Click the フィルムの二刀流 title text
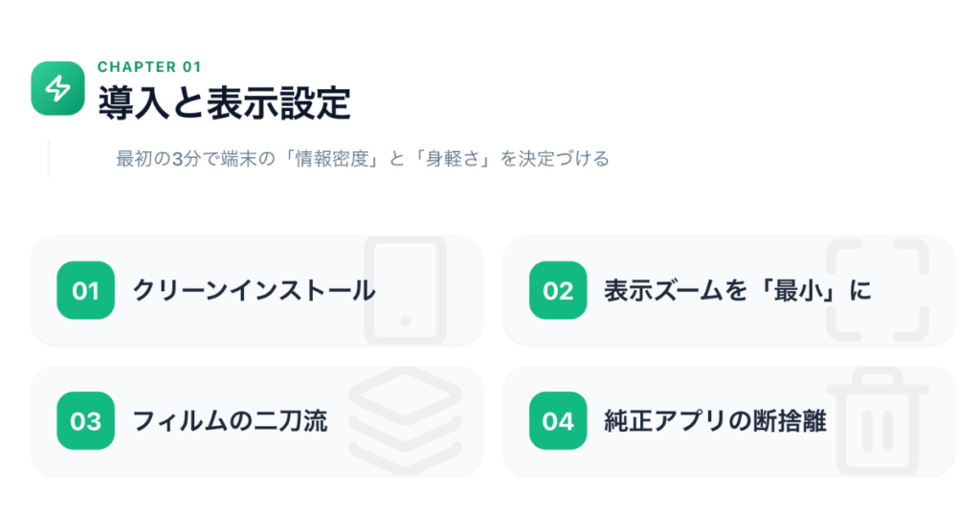 pyautogui.click(x=231, y=420)
